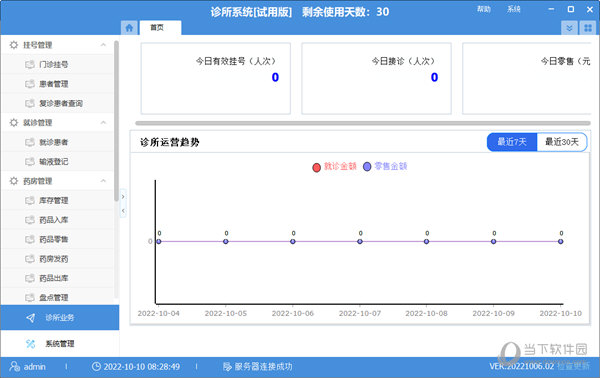
Task: Click the 诊所运营趋势 heading
Action: coord(170,142)
